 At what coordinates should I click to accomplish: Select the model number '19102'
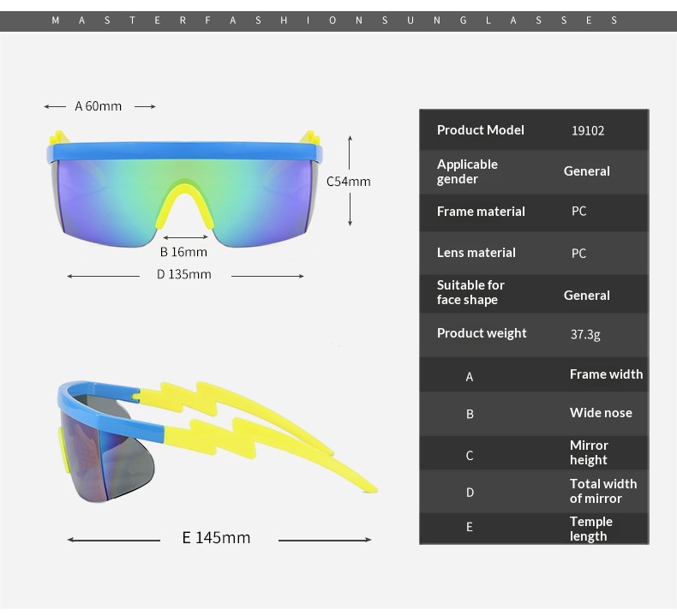(x=588, y=131)
